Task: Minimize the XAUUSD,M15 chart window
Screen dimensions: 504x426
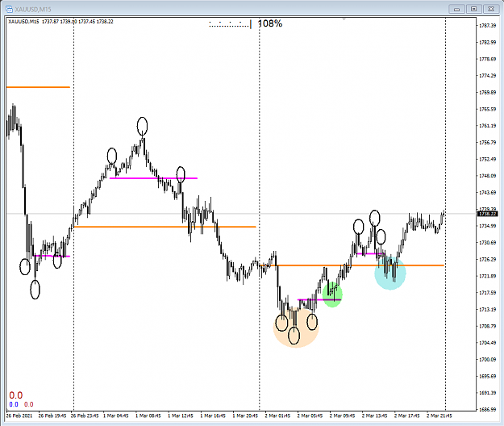Action: [456, 9]
